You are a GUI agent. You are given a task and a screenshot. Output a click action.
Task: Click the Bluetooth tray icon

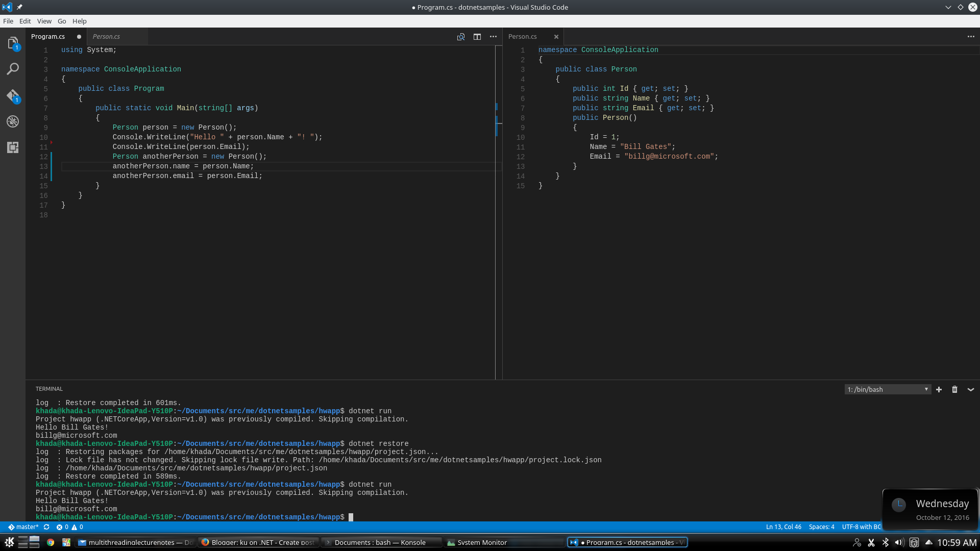pyautogui.click(x=886, y=543)
